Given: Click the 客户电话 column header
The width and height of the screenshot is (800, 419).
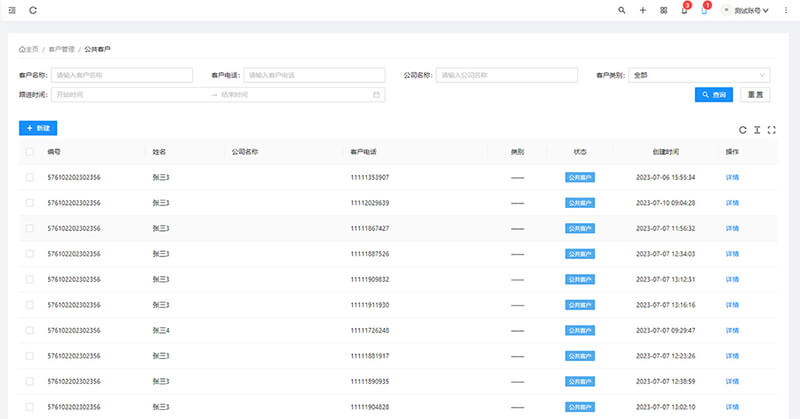Looking at the screenshot, I should click(363, 152).
